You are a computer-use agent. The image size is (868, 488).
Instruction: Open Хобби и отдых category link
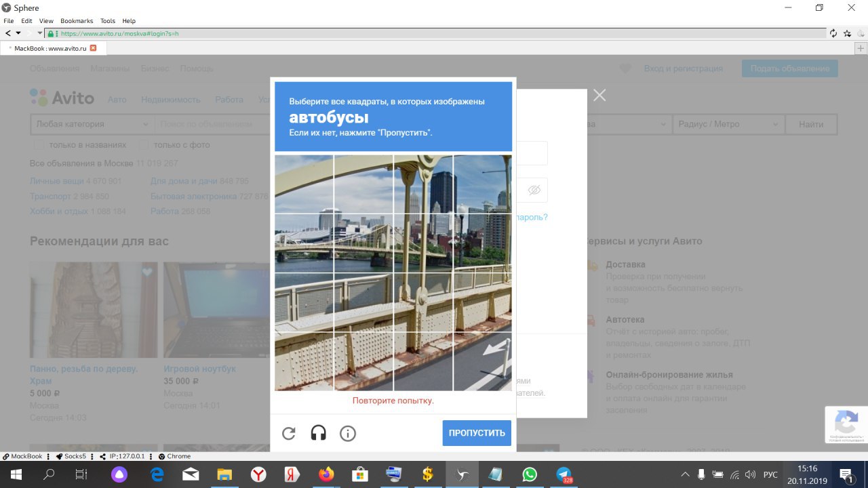(59, 211)
